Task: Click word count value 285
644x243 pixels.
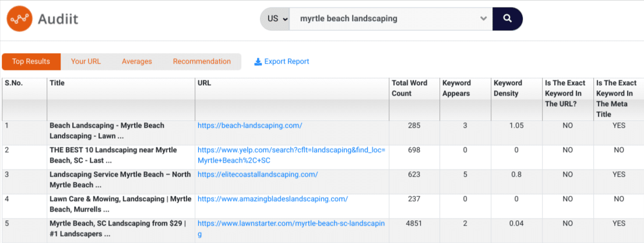Action: [414, 126]
